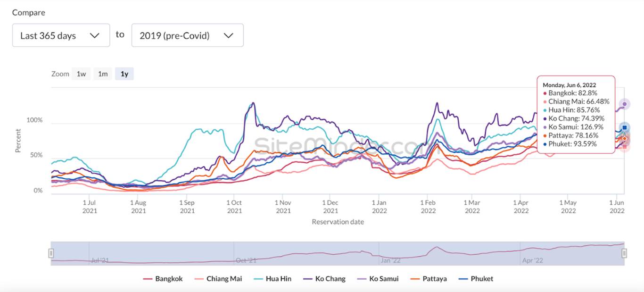Image resolution: width=644 pixels, height=292 pixels.
Task: Click Pattaya diamond endpoint marker
Action: point(625,138)
